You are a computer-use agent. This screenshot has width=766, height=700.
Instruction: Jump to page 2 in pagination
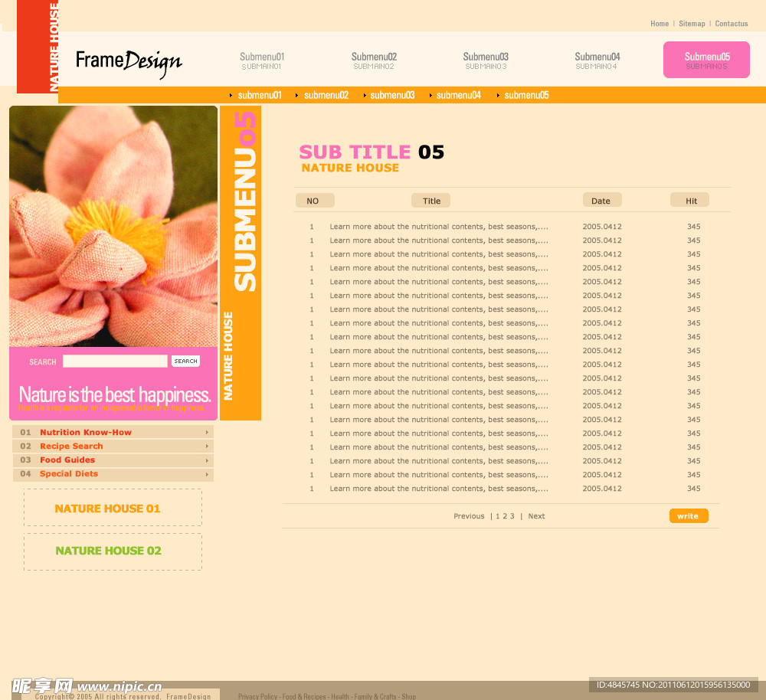click(x=505, y=516)
